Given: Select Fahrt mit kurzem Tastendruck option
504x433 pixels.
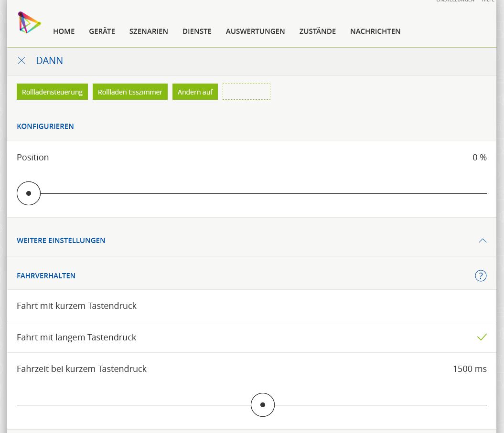Looking at the screenshot, I should click(76, 306).
